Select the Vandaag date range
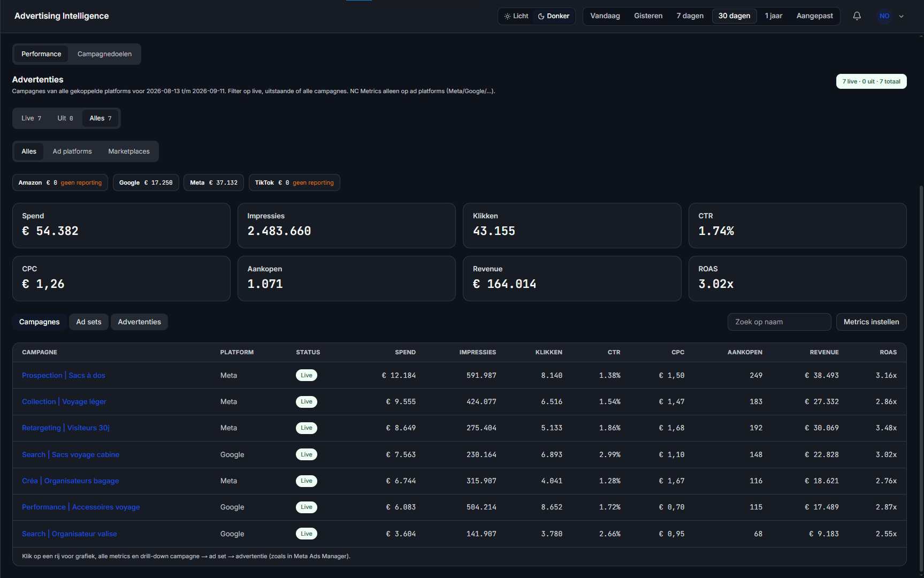 pos(605,16)
